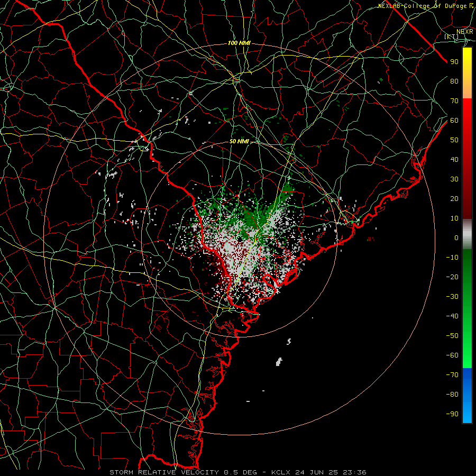Click the 60 value on the velocity scale

pyautogui.click(x=454, y=120)
